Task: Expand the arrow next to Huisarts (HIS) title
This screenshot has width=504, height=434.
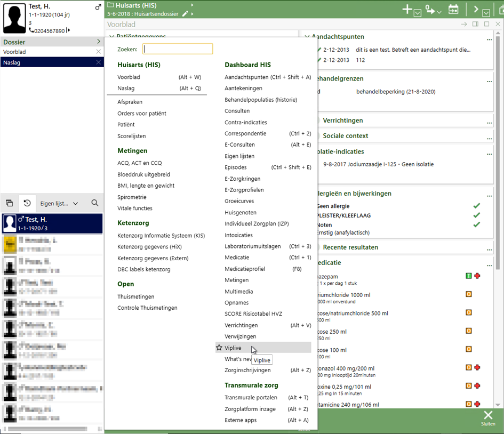Action: (192, 5)
